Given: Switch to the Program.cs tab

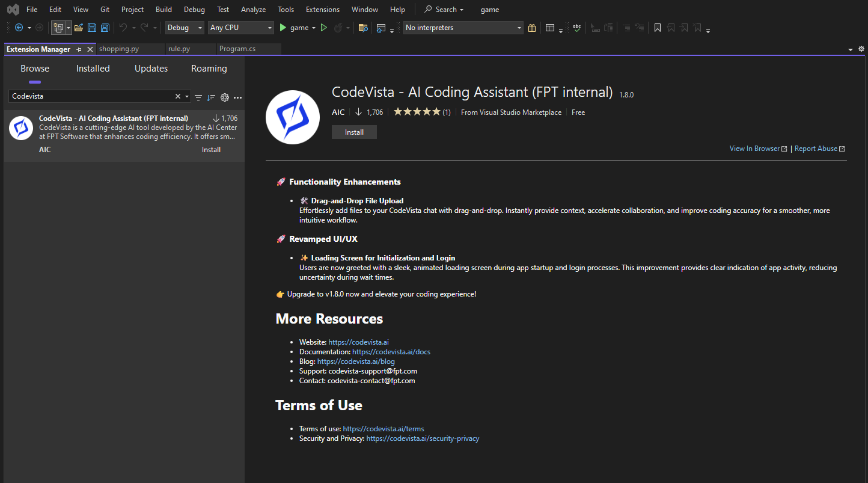Looking at the screenshot, I should [249, 49].
